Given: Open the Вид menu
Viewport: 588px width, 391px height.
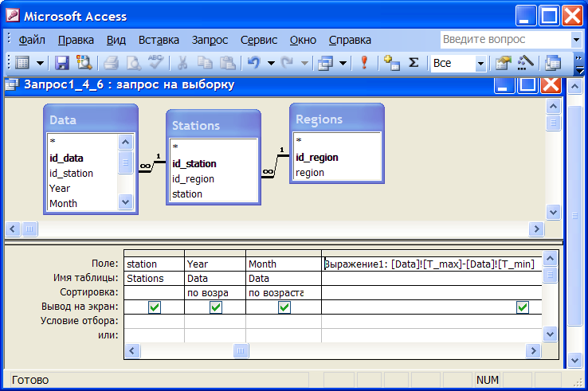Looking at the screenshot, I should click(116, 40).
